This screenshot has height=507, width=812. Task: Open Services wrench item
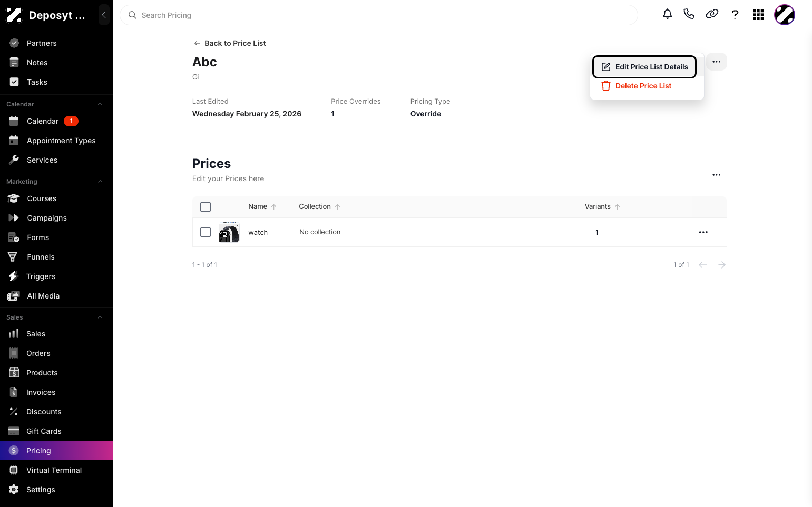point(56,160)
